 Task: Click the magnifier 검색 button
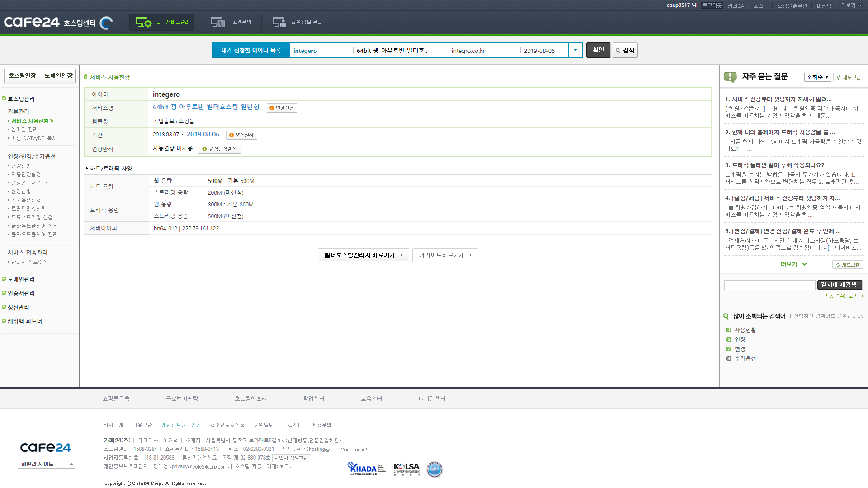tap(625, 50)
